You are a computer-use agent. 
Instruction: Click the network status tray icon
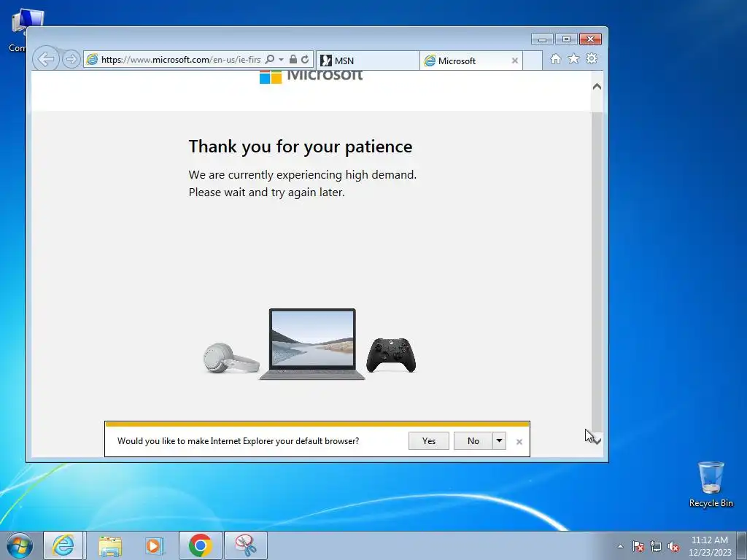656,546
